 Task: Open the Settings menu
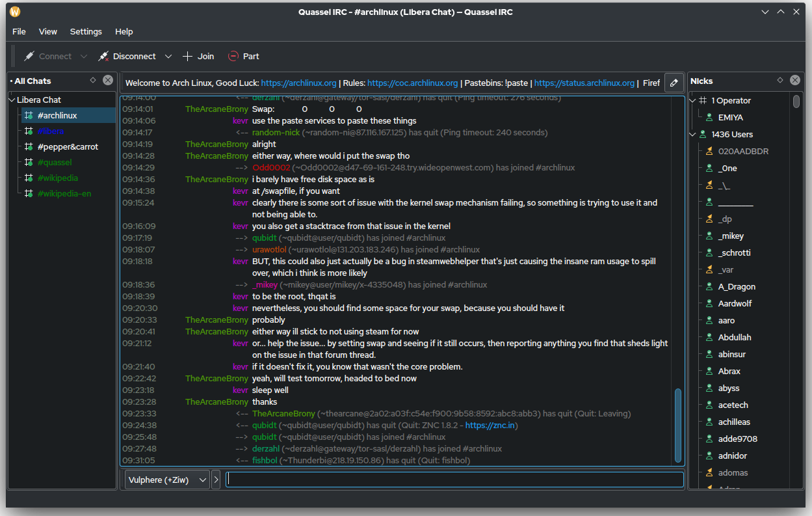pyautogui.click(x=86, y=31)
